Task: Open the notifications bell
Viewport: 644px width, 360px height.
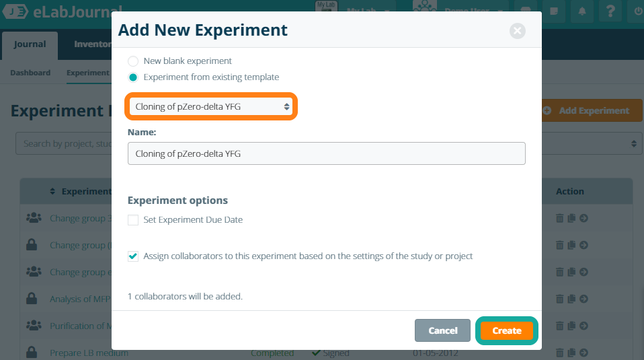Action: [582, 11]
